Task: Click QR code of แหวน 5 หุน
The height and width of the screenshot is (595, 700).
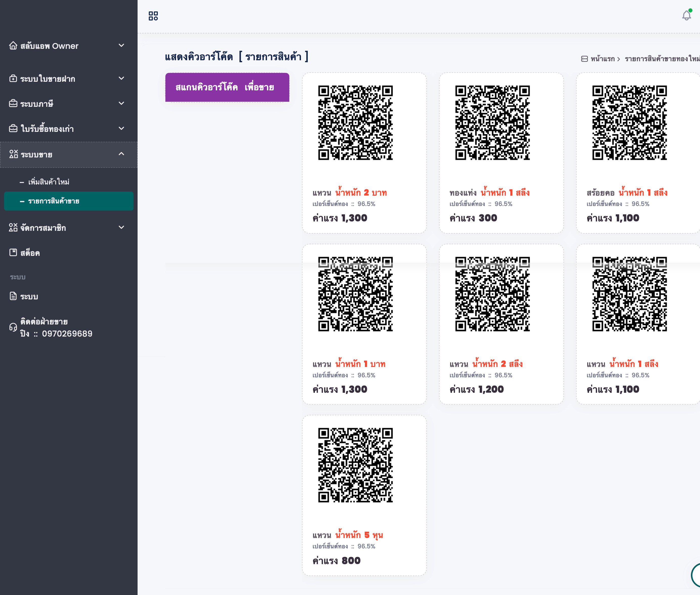Action: pos(355,465)
